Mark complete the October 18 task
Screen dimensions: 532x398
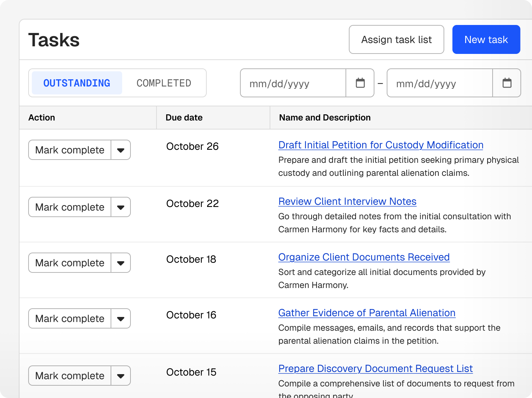[x=70, y=263]
